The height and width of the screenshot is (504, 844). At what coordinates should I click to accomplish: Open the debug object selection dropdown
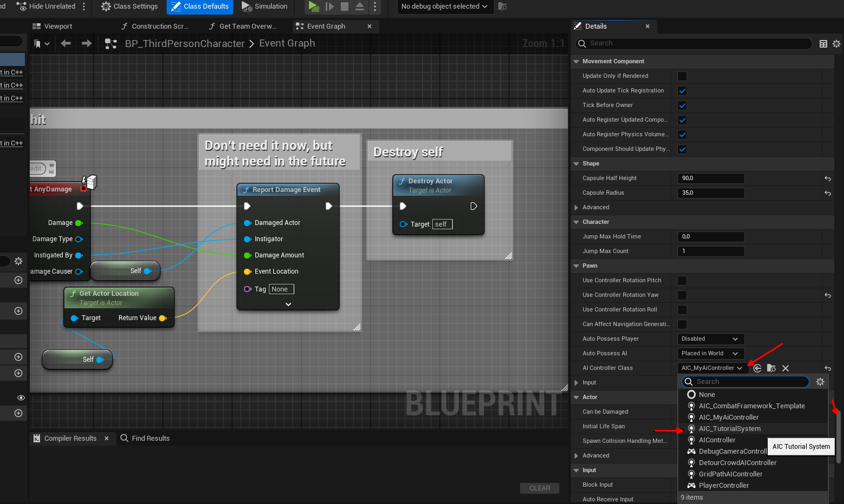[x=444, y=6]
